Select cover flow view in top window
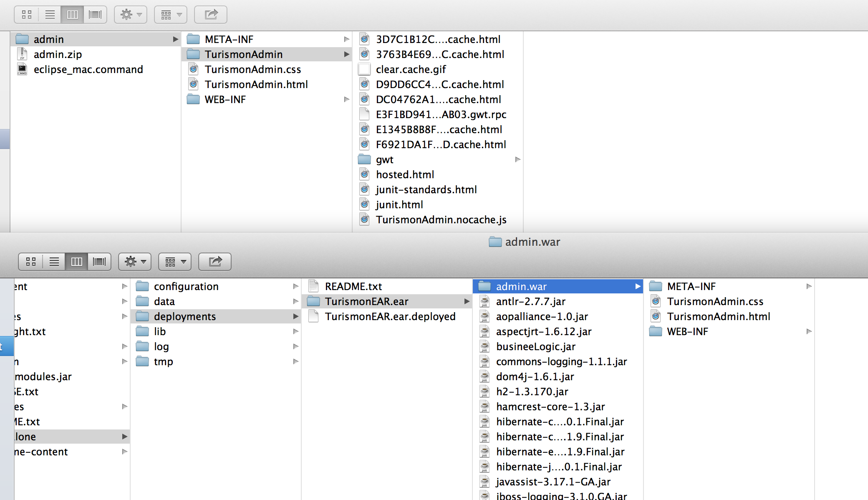This screenshot has width=868, height=500. coord(95,15)
